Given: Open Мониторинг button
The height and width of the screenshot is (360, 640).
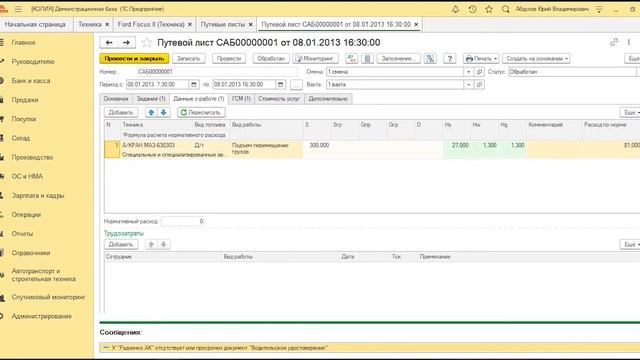Looking at the screenshot, I should pos(315,58).
